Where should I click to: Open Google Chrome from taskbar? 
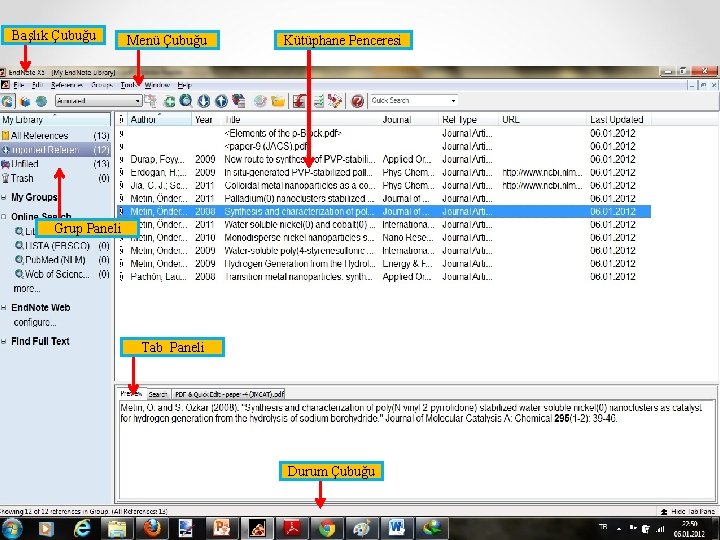coord(327,529)
